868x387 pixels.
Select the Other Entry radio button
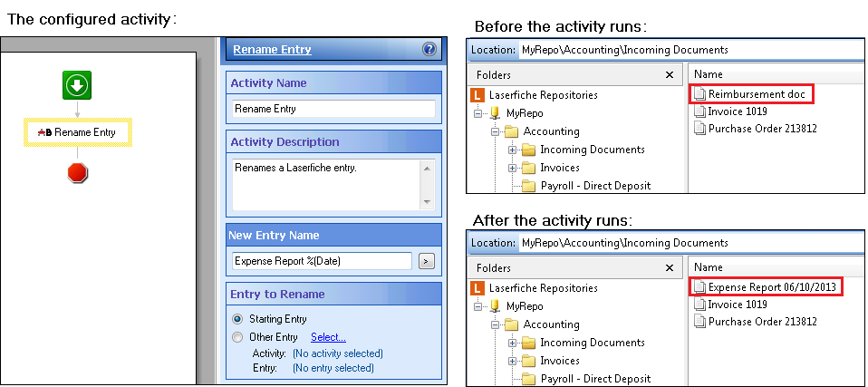[238, 337]
